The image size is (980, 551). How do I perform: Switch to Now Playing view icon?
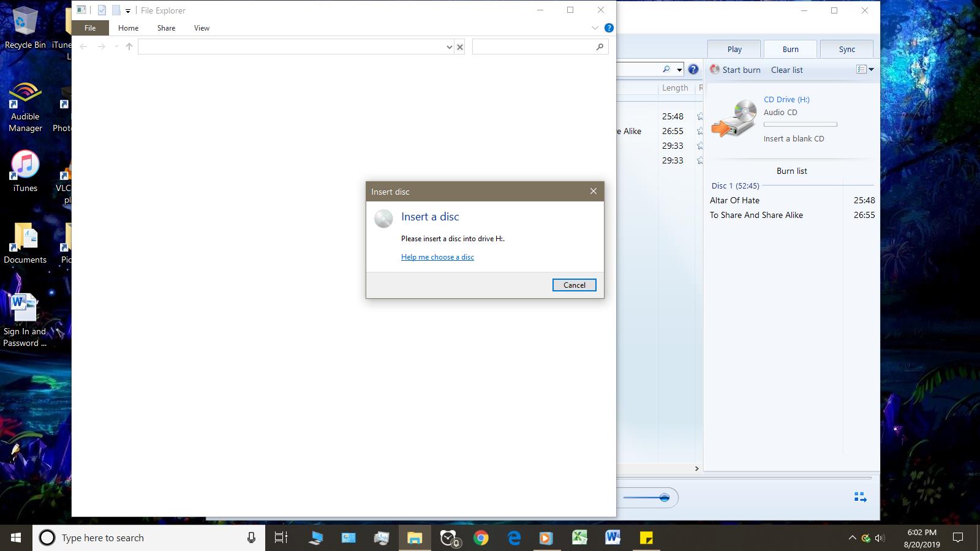[x=860, y=497]
